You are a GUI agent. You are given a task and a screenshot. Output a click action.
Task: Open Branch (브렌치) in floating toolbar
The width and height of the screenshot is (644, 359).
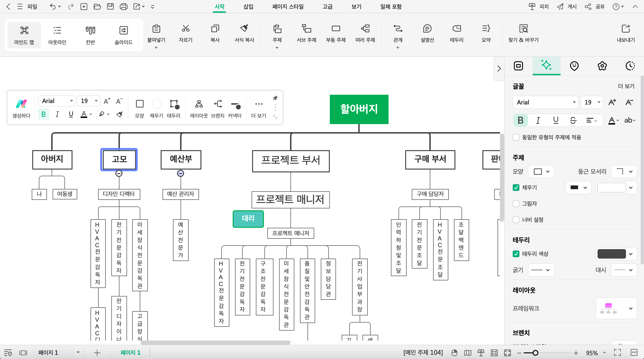point(218,109)
